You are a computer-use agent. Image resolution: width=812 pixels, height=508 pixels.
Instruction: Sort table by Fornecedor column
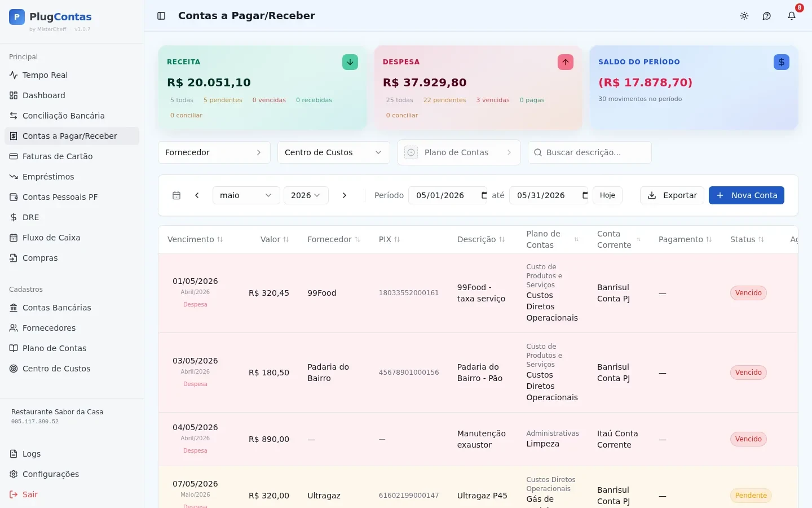tap(334, 239)
